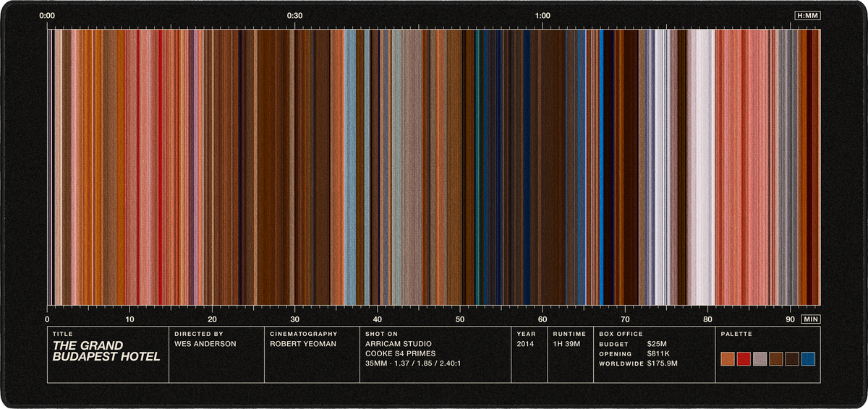Select the 70 minute axis label

point(625,319)
